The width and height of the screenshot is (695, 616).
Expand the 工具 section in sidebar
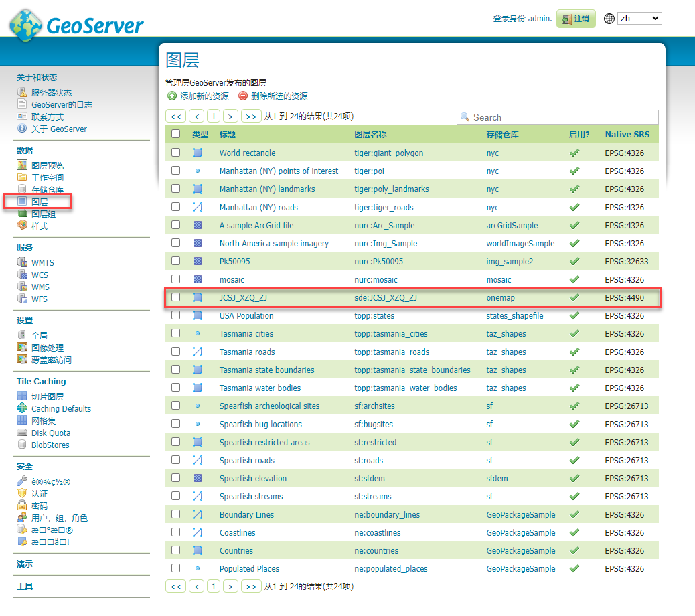coord(25,587)
